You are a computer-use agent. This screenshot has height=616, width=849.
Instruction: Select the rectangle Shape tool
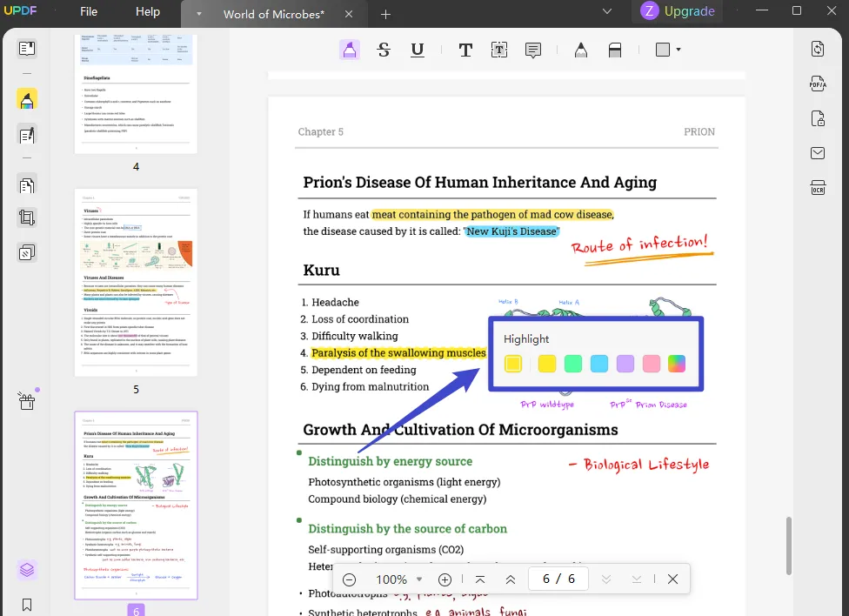tap(663, 50)
